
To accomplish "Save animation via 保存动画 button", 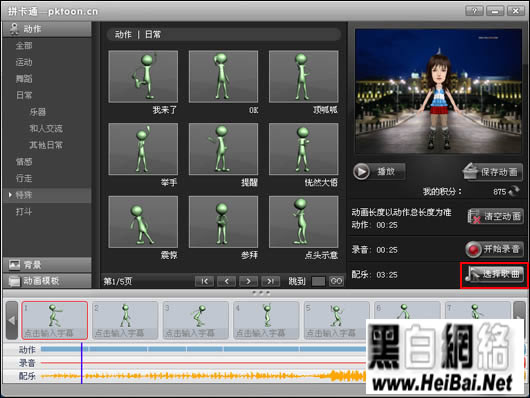I will pyautogui.click(x=492, y=171).
